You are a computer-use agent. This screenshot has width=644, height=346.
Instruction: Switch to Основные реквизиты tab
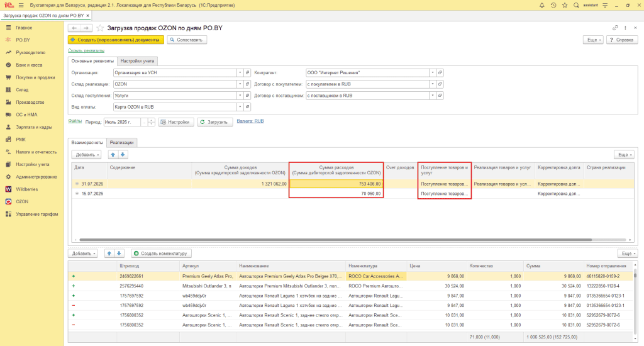click(x=92, y=61)
